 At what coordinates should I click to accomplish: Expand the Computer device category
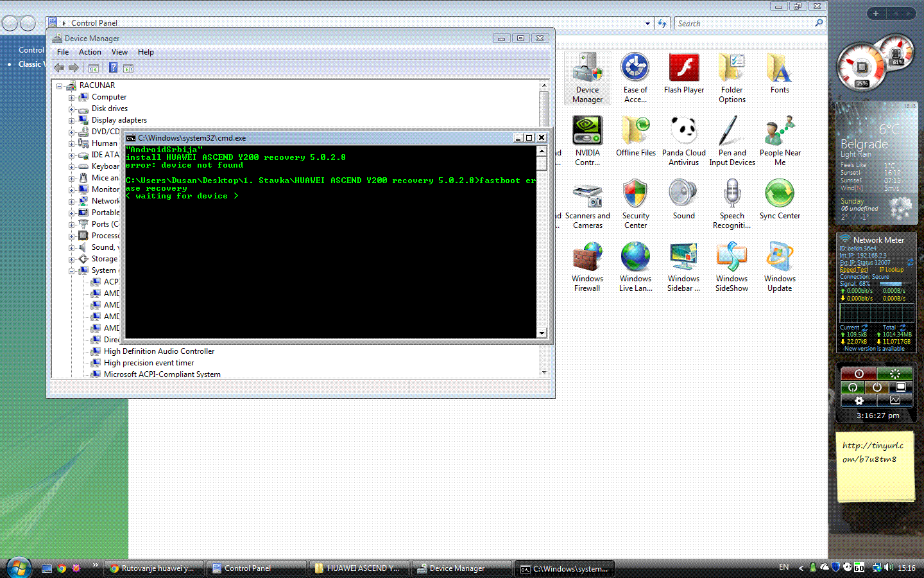(x=72, y=98)
